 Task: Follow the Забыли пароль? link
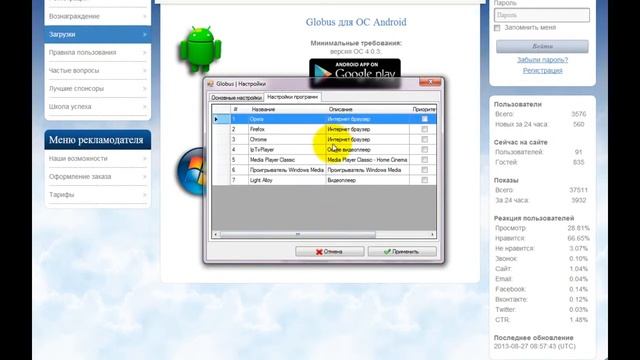click(542, 60)
